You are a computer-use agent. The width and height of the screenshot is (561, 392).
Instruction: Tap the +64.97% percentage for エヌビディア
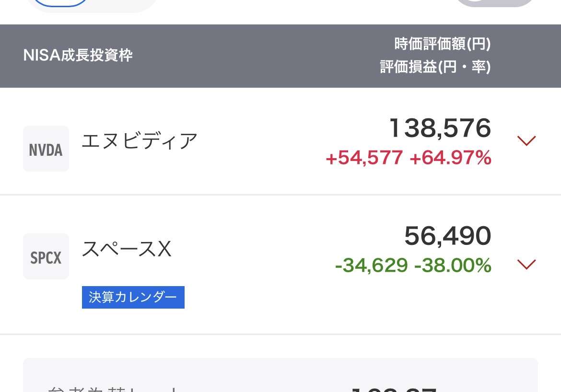tap(450, 158)
